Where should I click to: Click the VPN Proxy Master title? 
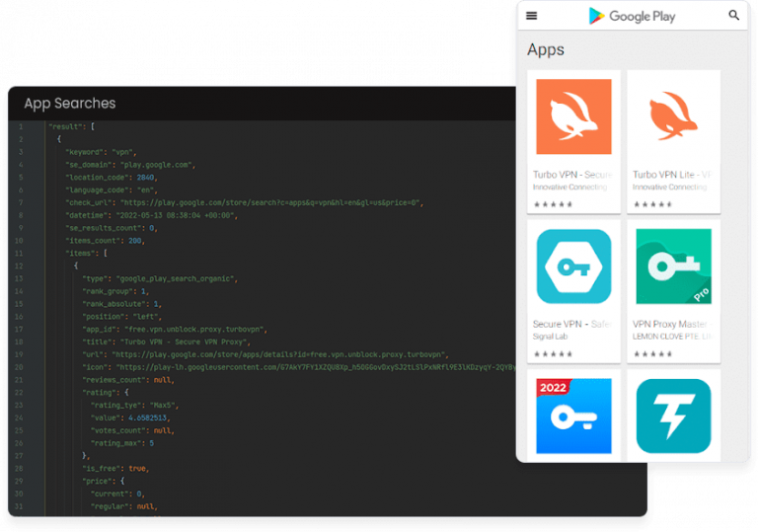[x=672, y=324]
